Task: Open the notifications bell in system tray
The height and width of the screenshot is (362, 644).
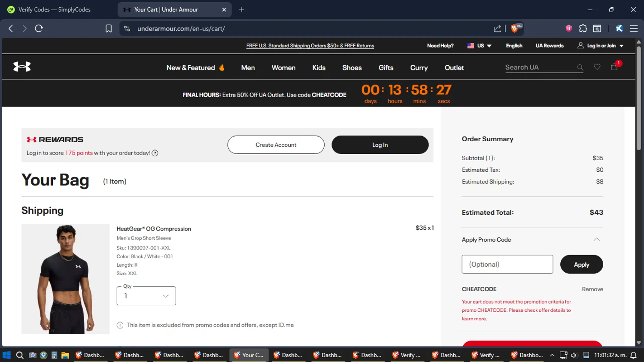Action: 634,355
